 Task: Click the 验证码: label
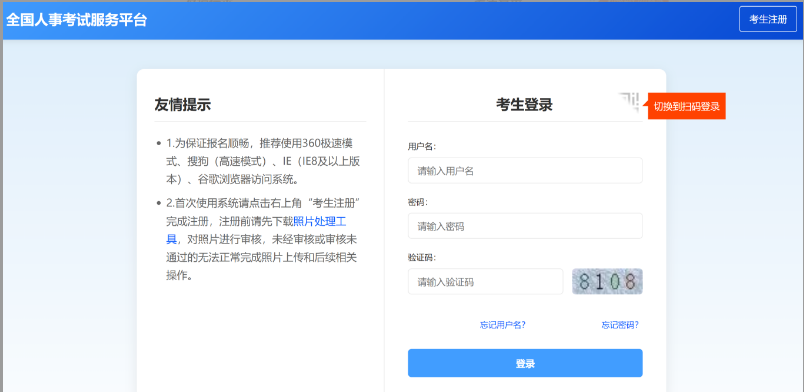point(421,257)
